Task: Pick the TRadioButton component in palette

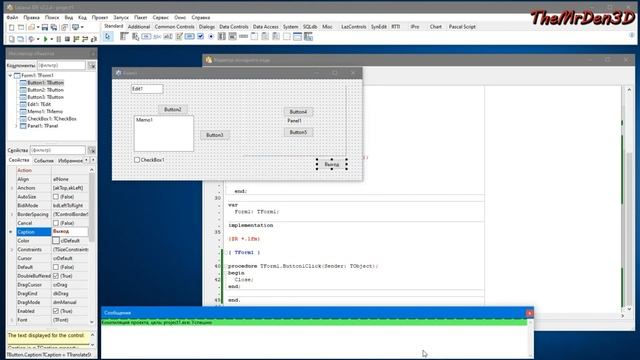Action: click(211, 37)
